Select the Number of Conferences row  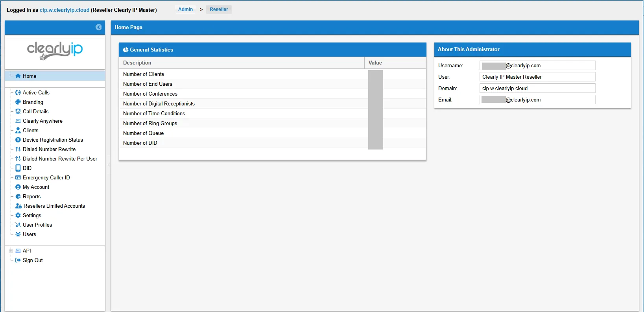click(x=273, y=94)
